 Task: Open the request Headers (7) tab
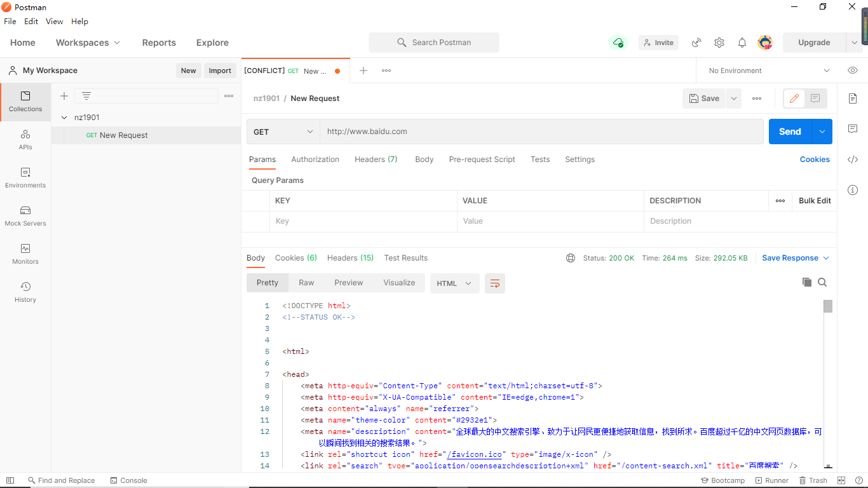(x=376, y=159)
